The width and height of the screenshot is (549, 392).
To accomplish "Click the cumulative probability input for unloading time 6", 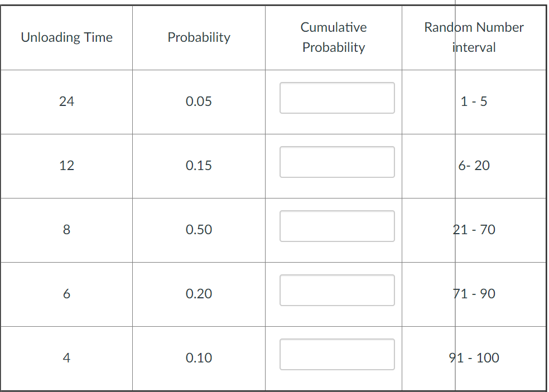I will pos(337,290).
